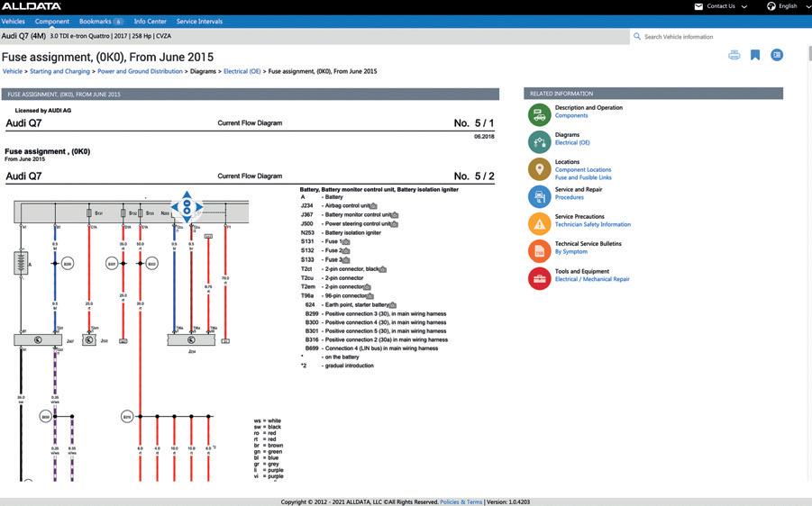The width and height of the screenshot is (812, 506).
Task: Click the Starting and Charging breadcrumb link
Action: coord(59,71)
